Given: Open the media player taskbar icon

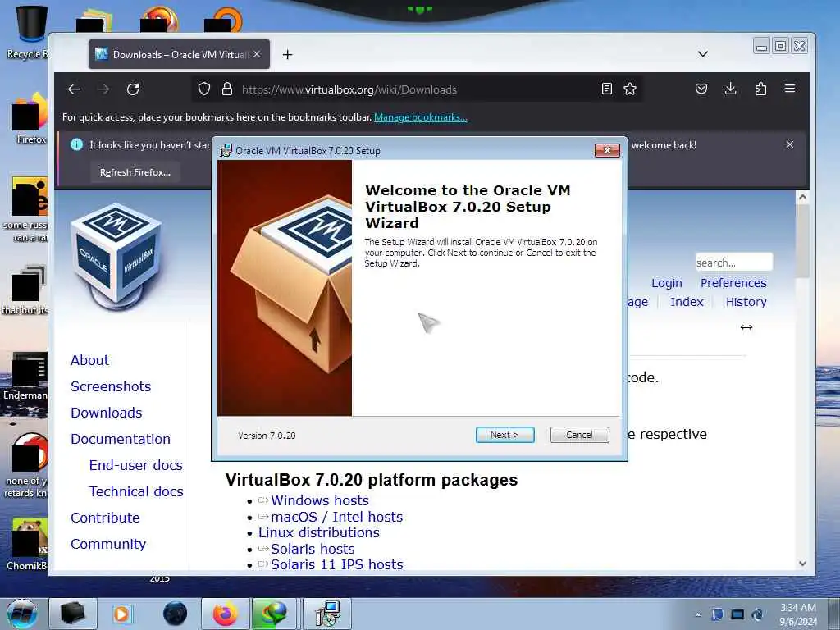Looking at the screenshot, I should (x=121, y=614).
